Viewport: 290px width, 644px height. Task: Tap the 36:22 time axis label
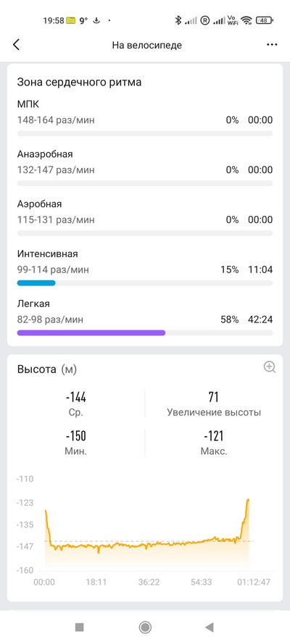(x=149, y=582)
